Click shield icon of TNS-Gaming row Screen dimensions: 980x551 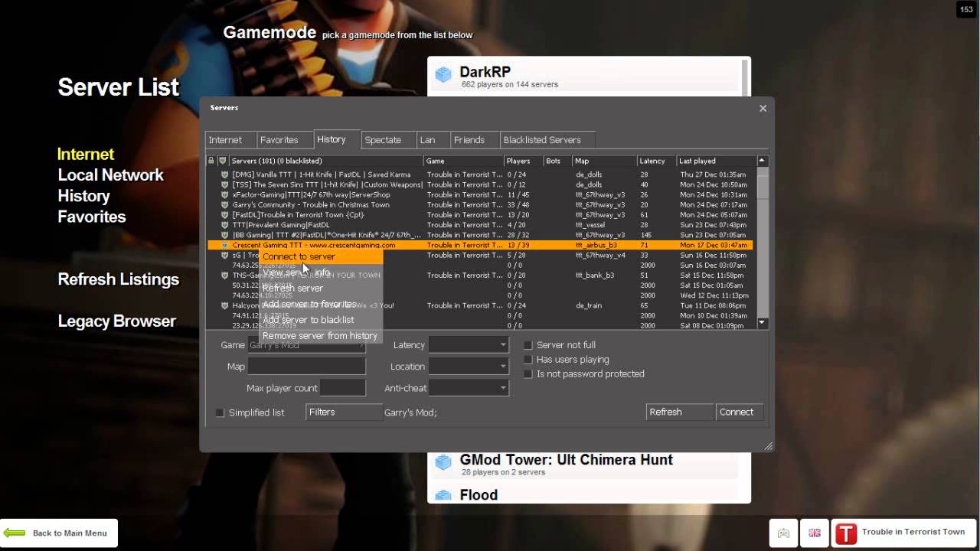[224, 275]
